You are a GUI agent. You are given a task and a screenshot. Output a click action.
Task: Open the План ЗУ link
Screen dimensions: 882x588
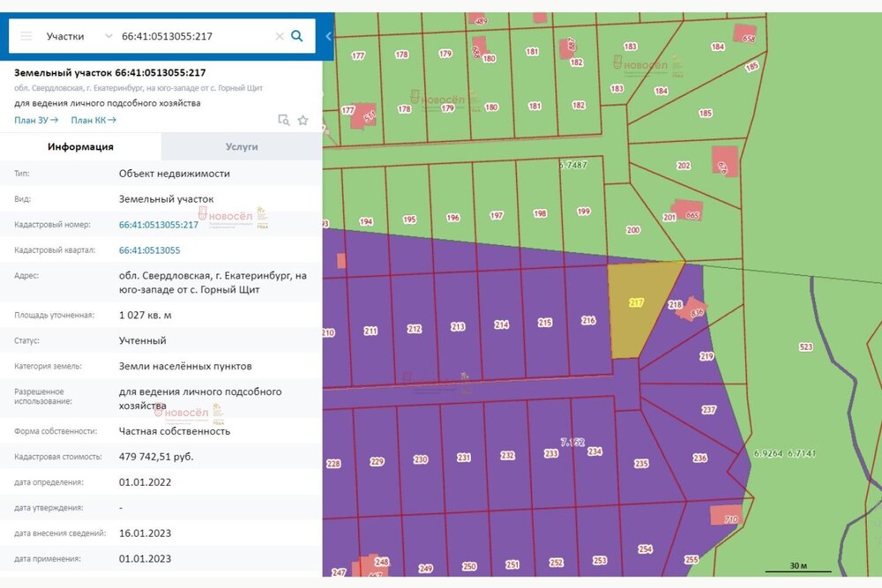click(x=36, y=120)
